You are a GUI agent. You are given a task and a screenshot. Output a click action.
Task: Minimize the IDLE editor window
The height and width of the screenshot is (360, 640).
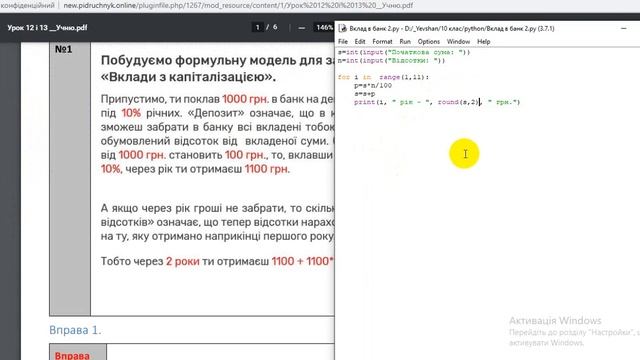[x=623, y=29]
